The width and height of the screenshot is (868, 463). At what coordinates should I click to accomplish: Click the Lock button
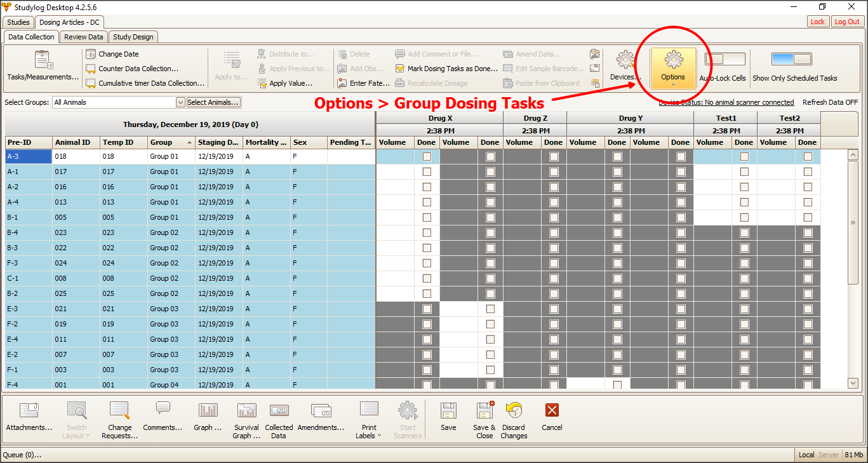818,22
